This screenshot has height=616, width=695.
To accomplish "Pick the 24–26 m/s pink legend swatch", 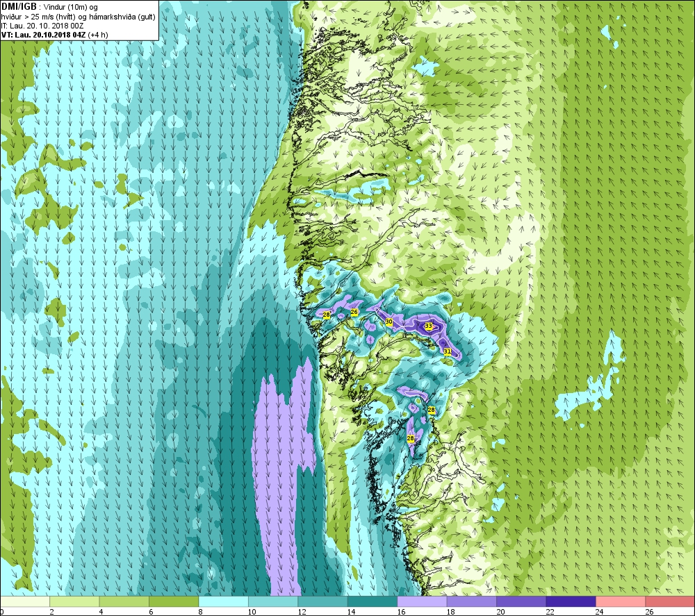I will pos(621,601).
